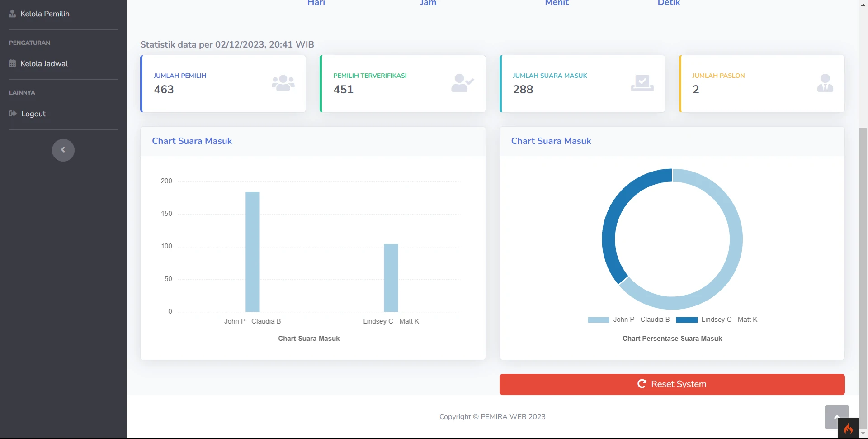Open Kelola Pemilih menu item
Image resolution: width=868 pixels, height=439 pixels.
pos(45,14)
